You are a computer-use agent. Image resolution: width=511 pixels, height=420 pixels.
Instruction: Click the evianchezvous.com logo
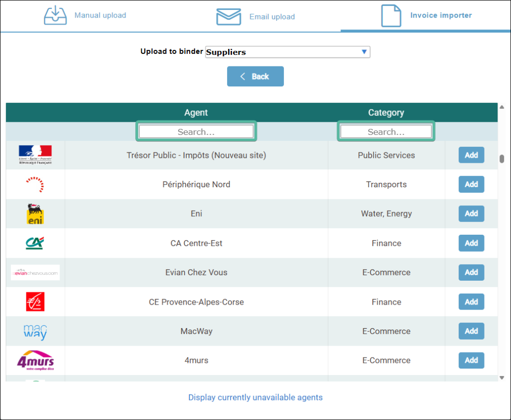pos(35,273)
